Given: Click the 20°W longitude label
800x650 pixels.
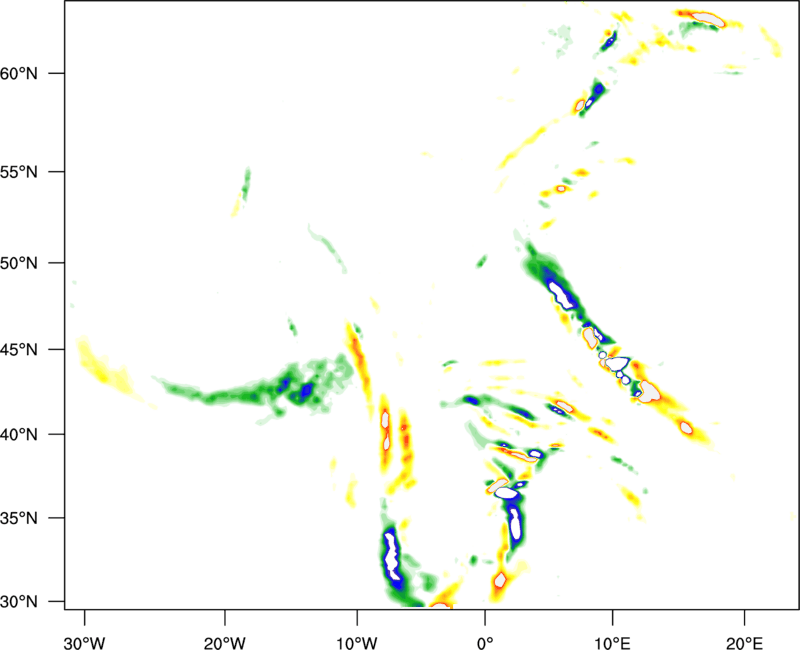Looking at the screenshot, I should [225, 643].
